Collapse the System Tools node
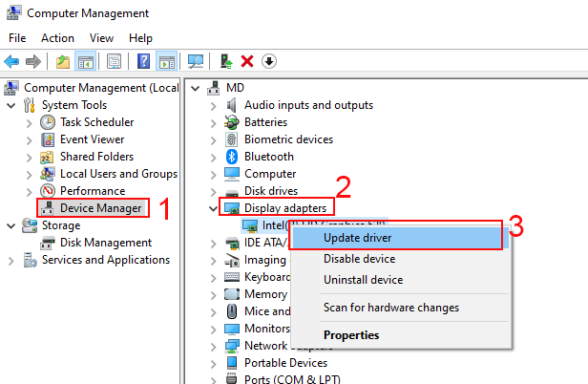 (x=11, y=105)
